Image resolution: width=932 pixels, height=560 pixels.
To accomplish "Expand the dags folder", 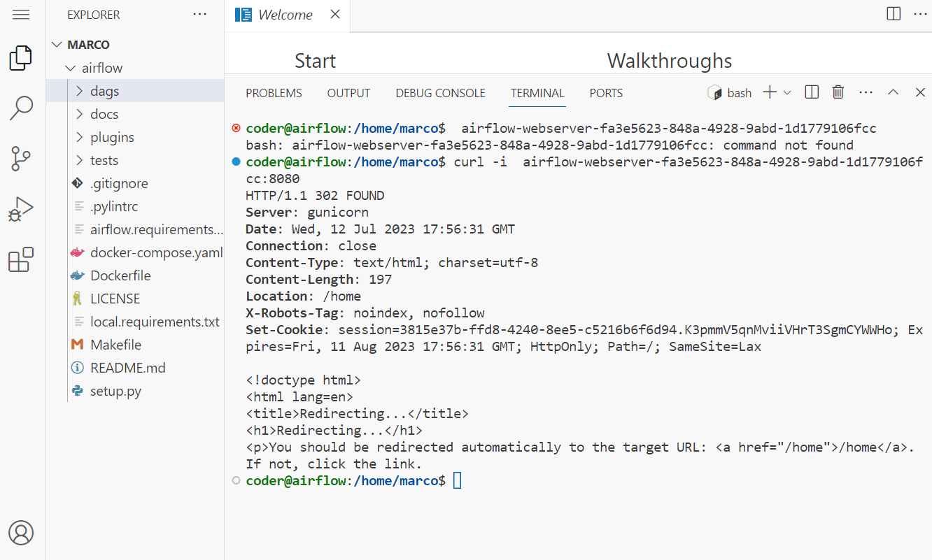I will click(104, 91).
